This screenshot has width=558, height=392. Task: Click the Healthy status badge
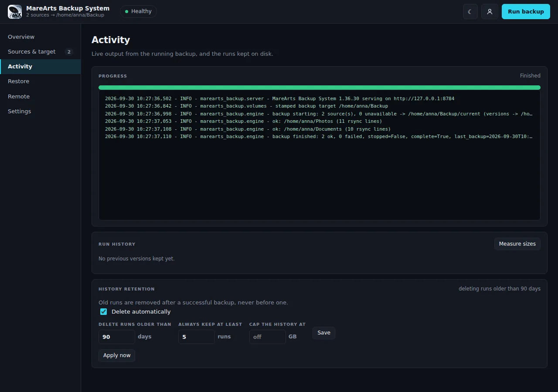tap(138, 11)
